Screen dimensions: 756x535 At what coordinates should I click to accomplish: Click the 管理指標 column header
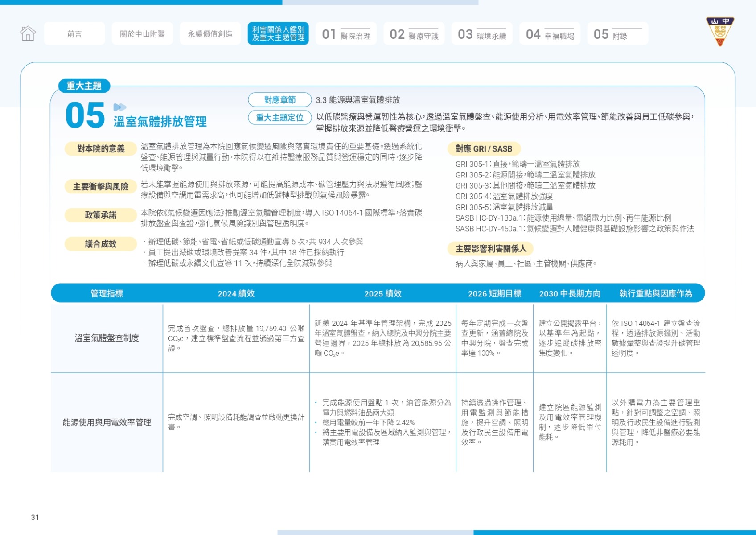coord(107,293)
